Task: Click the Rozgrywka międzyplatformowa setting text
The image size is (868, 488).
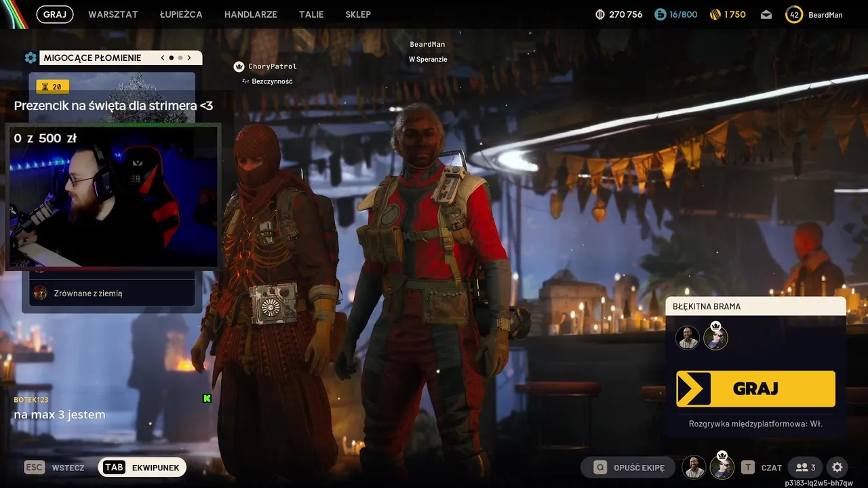Action: (x=755, y=424)
